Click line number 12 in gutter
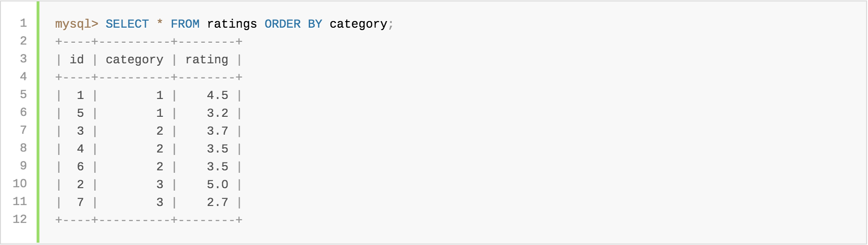Screen dimensions: 868x245 (x=20, y=219)
